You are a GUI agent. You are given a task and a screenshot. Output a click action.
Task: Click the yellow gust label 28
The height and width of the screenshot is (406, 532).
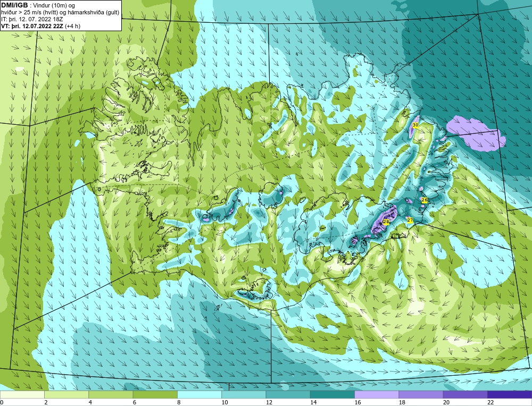(x=386, y=222)
